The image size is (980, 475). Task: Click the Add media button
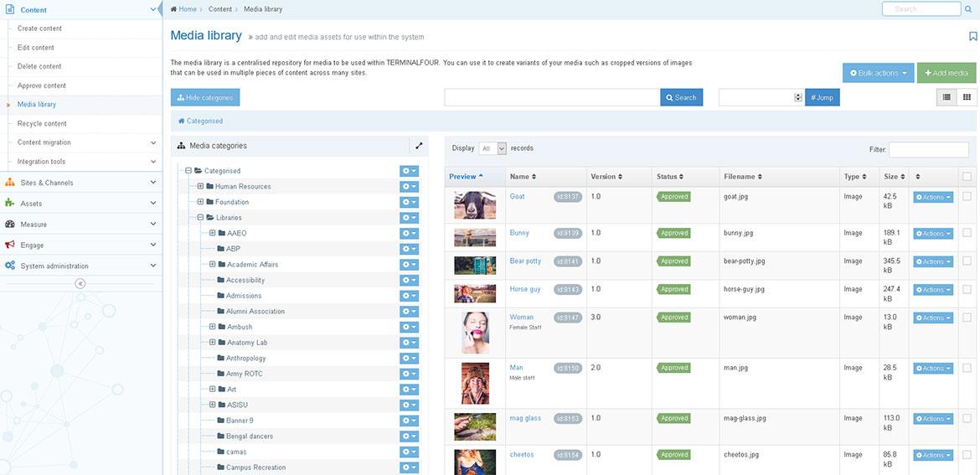point(946,73)
